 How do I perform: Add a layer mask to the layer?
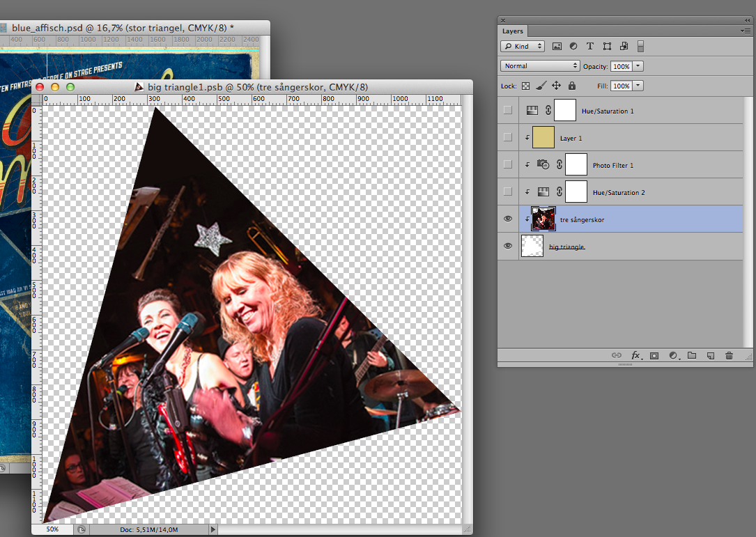(x=654, y=356)
